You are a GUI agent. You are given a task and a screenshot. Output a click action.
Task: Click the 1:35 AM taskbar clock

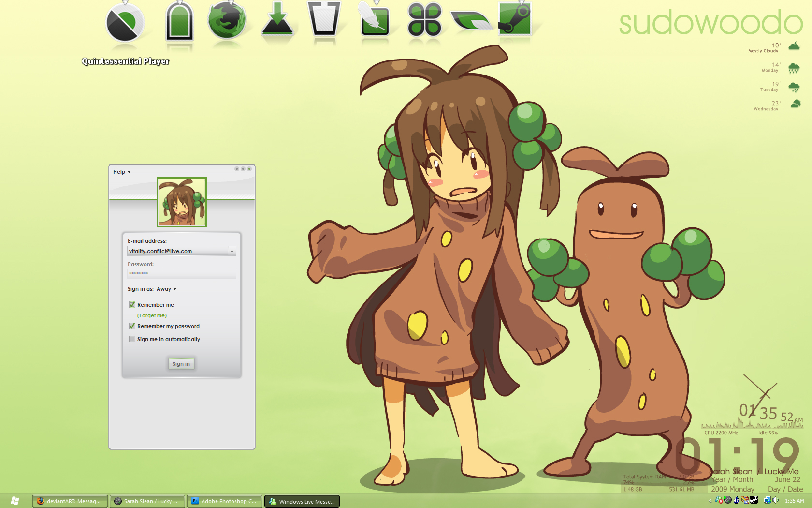click(x=795, y=501)
